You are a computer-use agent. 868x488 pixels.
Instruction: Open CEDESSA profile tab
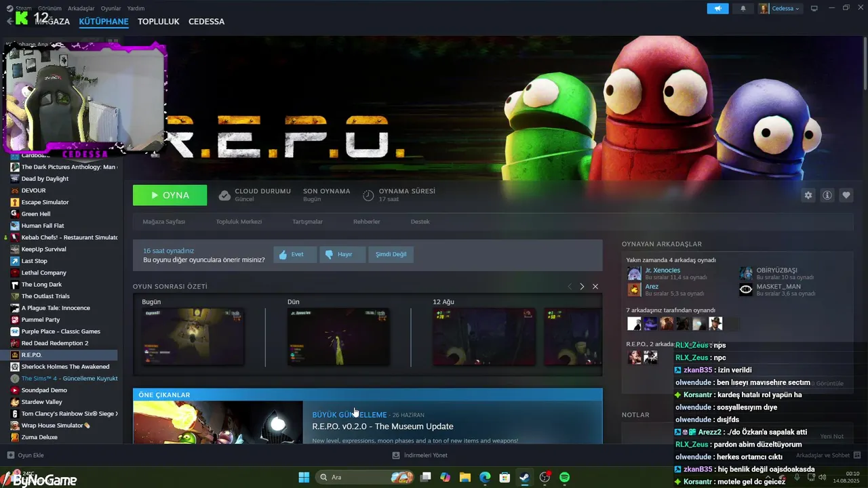pyautogui.click(x=206, y=22)
